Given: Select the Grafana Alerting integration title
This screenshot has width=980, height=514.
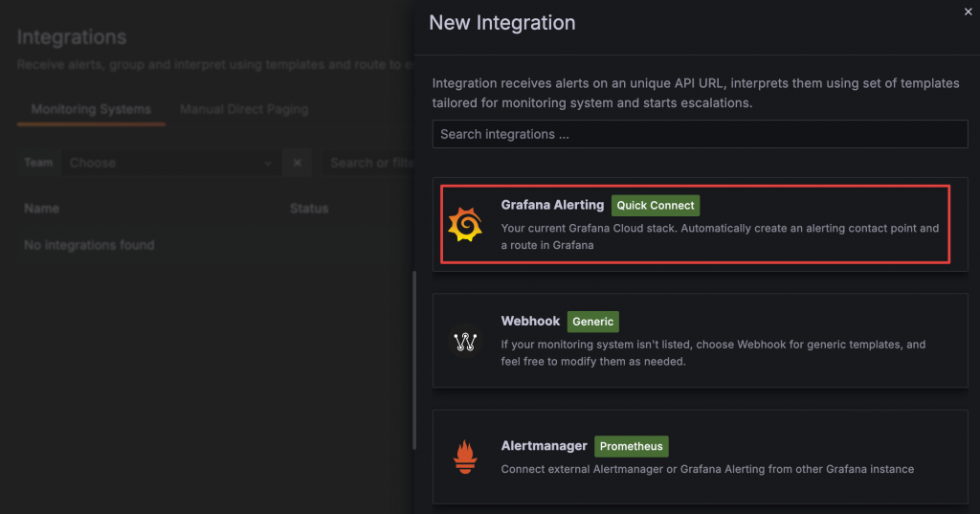Looking at the screenshot, I should pyautogui.click(x=552, y=205).
